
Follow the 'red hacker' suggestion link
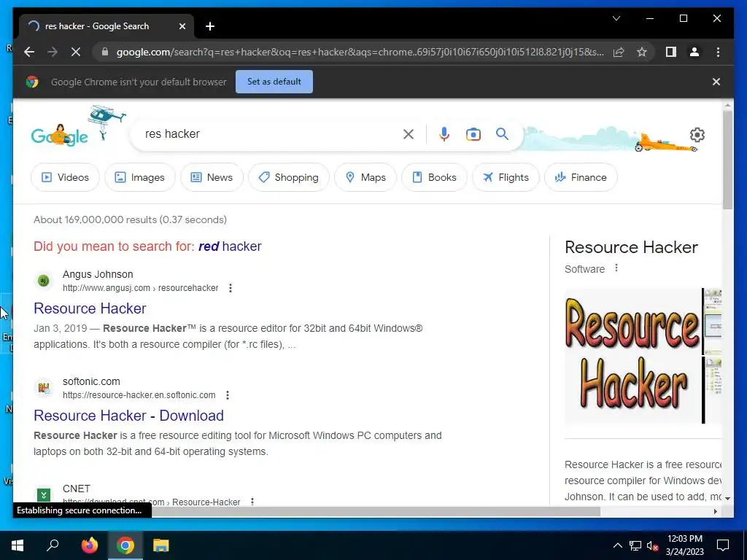pyautogui.click(x=230, y=246)
